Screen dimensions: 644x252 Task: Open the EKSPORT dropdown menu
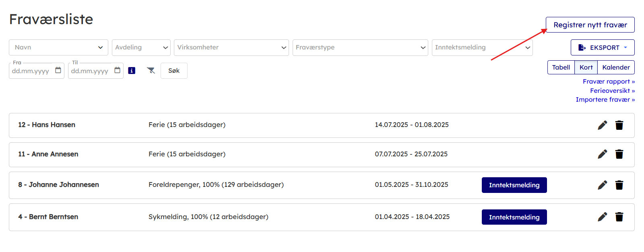[x=602, y=47]
